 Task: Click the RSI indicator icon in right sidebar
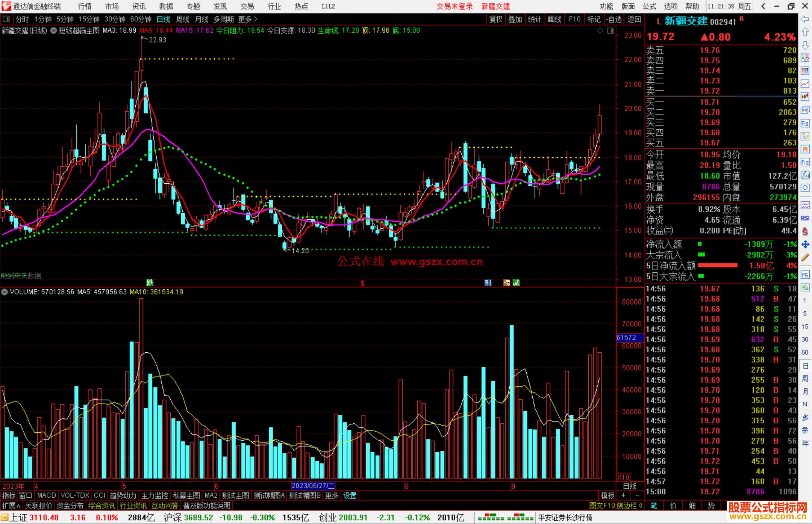point(805,218)
